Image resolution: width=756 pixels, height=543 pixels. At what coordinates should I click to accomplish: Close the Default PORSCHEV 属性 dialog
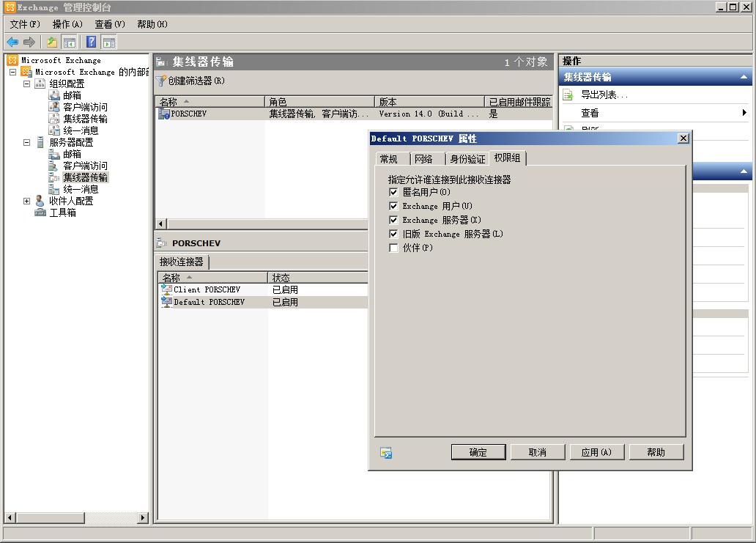[683, 138]
